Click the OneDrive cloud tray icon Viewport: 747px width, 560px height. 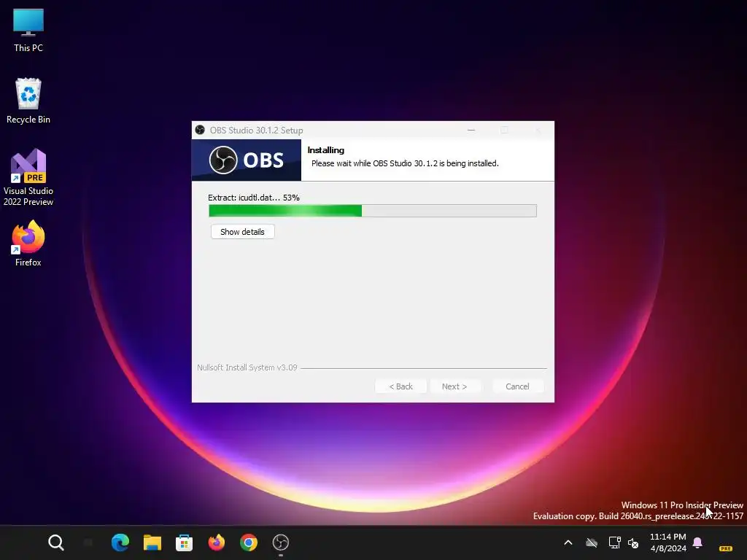coord(592,542)
